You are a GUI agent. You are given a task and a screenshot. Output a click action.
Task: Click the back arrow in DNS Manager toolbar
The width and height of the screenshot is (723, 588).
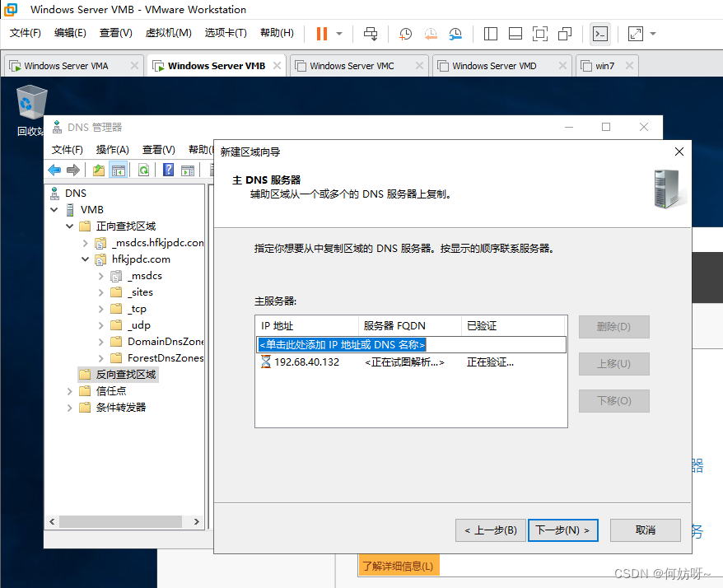pyautogui.click(x=54, y=170)
